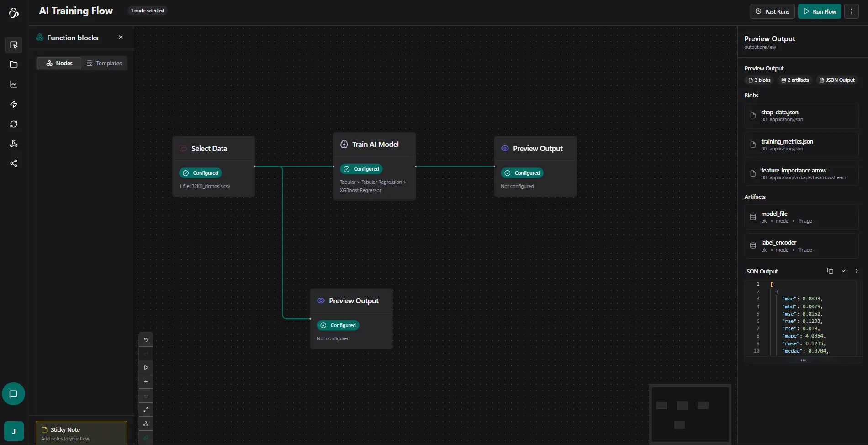This screenshot has width=868, height=445.
Task: Click the lightning bolt sidebar icon
Action: coord(14,104)
